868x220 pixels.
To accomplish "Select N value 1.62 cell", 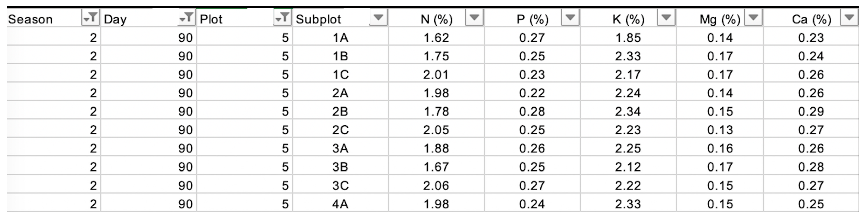I will (436, 38).
